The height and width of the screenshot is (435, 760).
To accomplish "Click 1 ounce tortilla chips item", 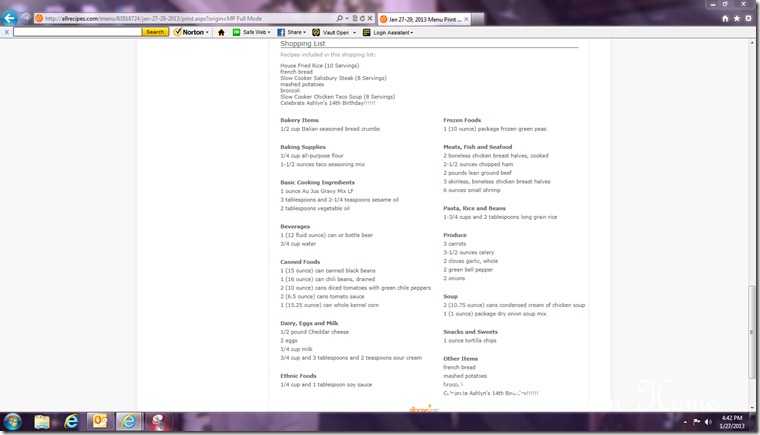I will tap(470, 341).
